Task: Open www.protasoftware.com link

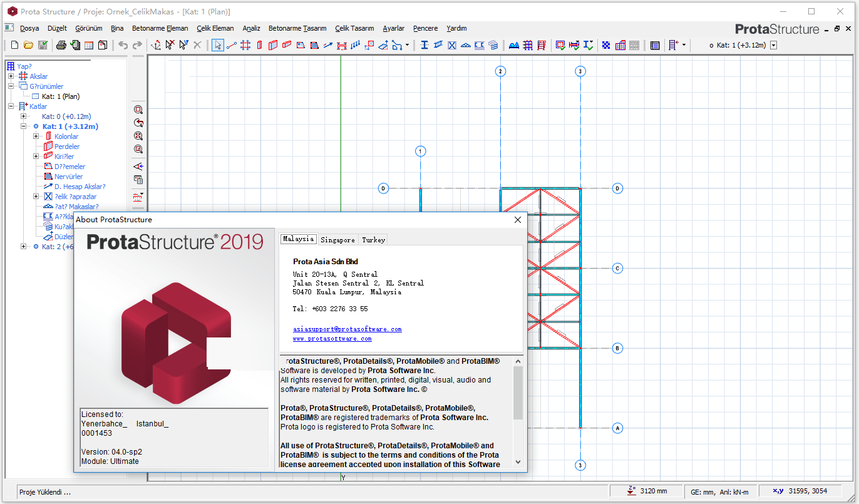Action: 332,339
